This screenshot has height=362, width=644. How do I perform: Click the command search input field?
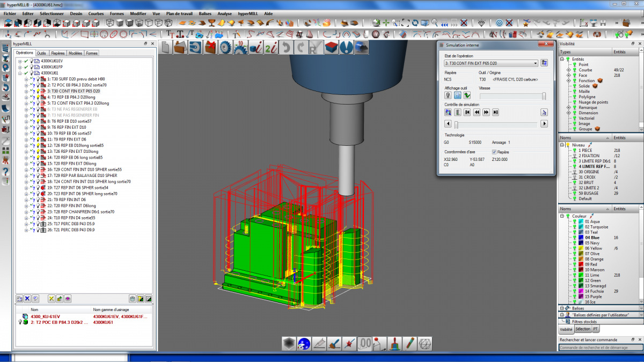click(x=600, y=348)
